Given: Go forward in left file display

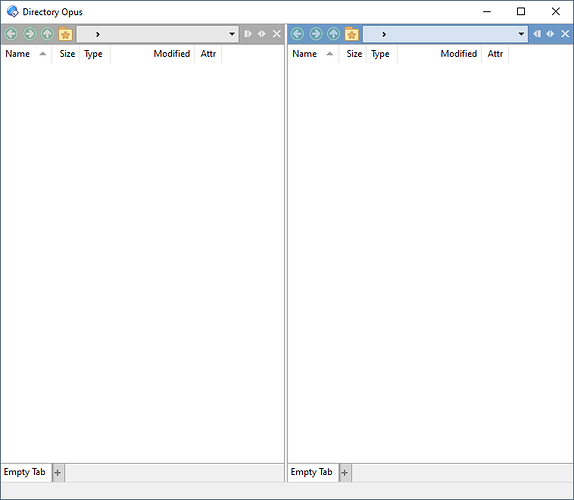Looking at the screenshot, I should point(29,34).
